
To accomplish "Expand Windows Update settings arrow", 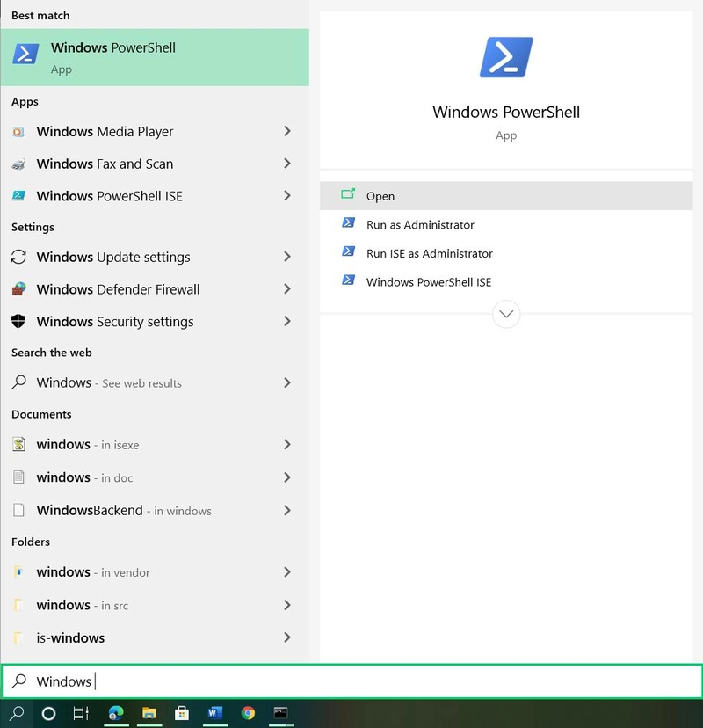I will (x=287, y=257).
